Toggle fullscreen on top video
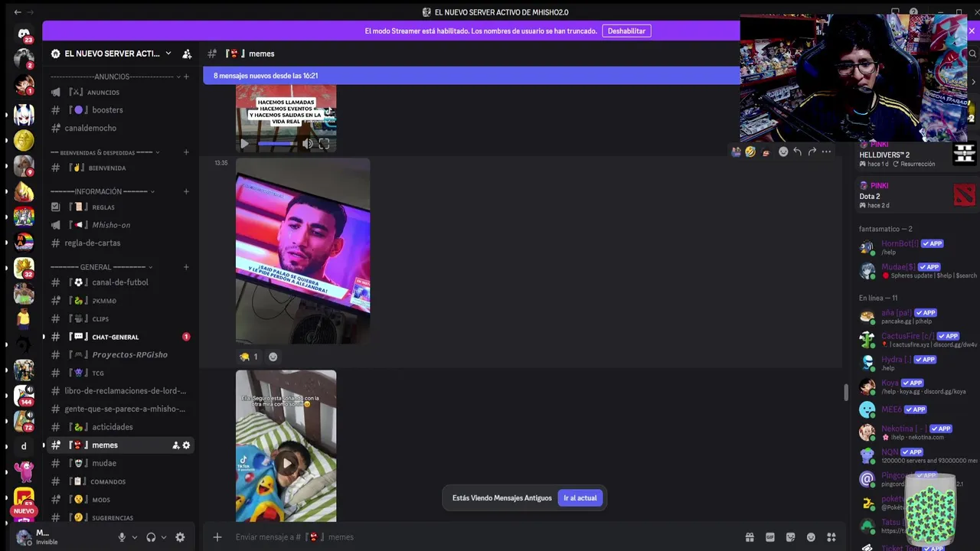 click(x=324, y=143)
